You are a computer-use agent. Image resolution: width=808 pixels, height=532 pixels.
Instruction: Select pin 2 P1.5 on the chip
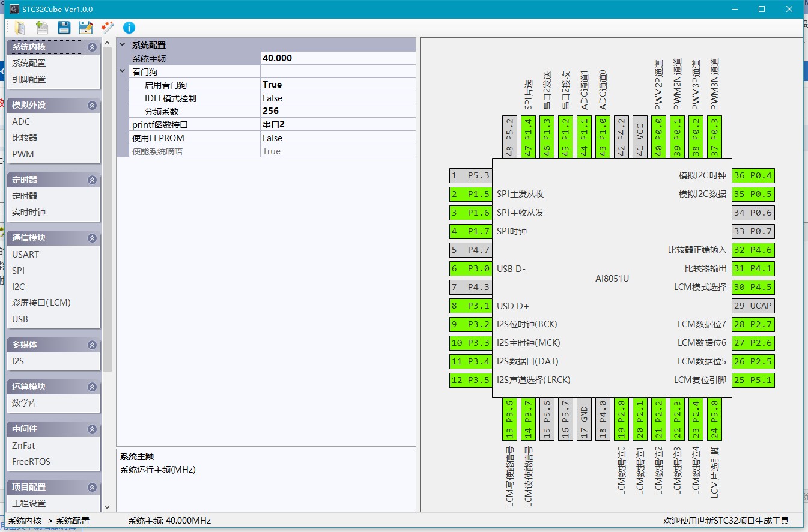(470, 195)
